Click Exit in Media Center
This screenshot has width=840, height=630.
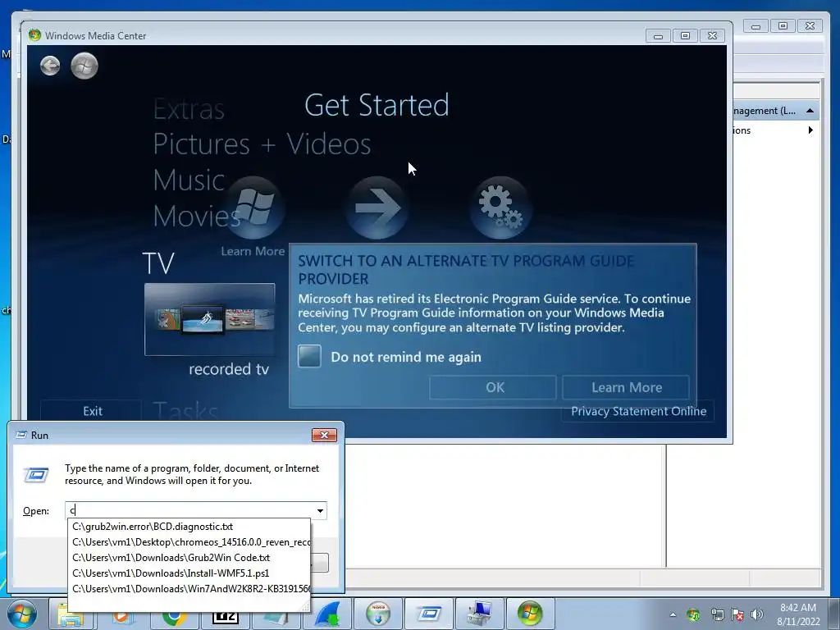point(92,412)
